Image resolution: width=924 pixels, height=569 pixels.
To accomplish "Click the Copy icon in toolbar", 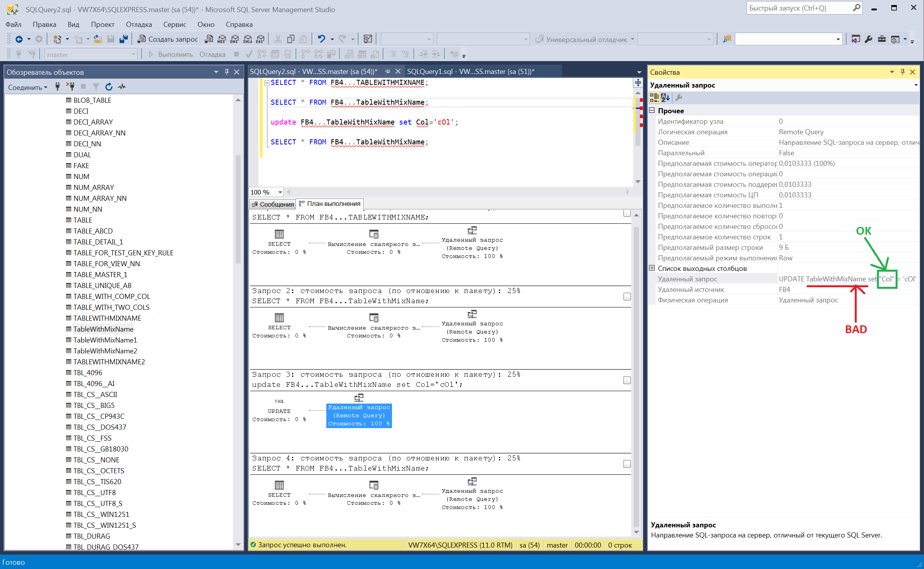I will [290, 39].
